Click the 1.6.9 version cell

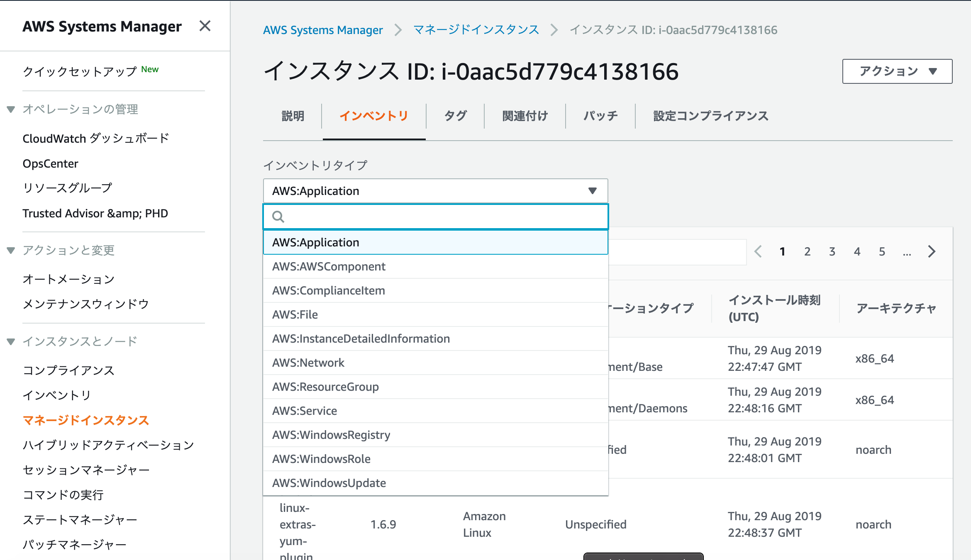(383, 524)
